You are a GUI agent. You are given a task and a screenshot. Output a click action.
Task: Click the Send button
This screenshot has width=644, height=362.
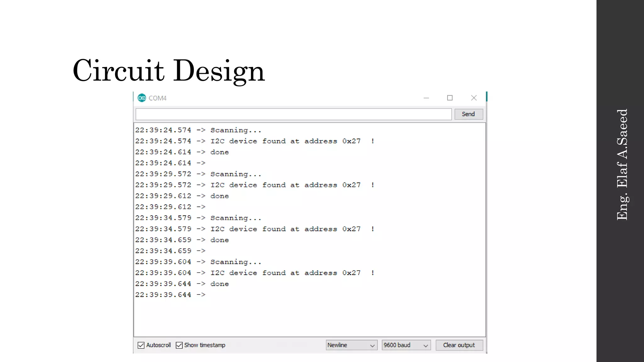pos(469,114)
